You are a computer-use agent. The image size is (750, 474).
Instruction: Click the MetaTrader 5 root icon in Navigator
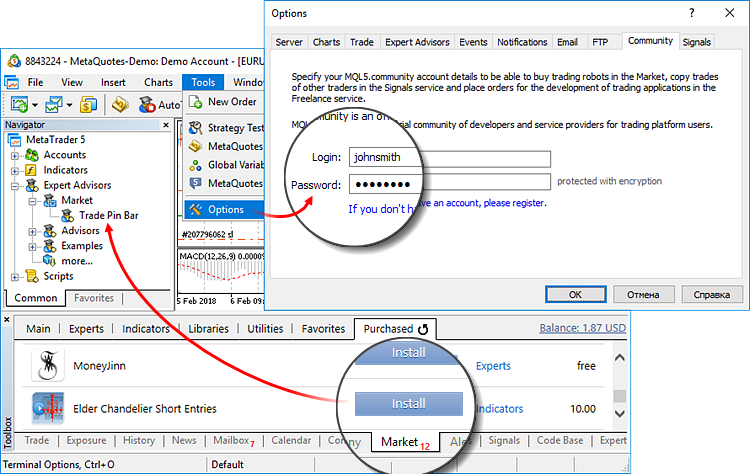pyautogui.click(x=15, y=140)
